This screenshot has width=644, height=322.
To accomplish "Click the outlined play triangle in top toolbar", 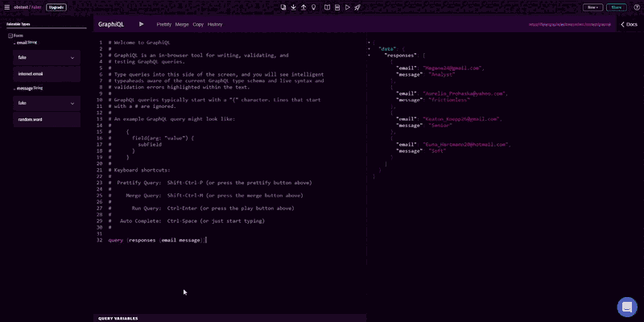I will [348, 7].
